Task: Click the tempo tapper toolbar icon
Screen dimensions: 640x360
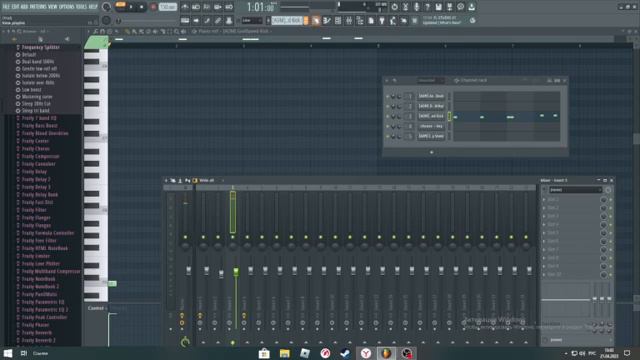Action: (x=393, y=20)
